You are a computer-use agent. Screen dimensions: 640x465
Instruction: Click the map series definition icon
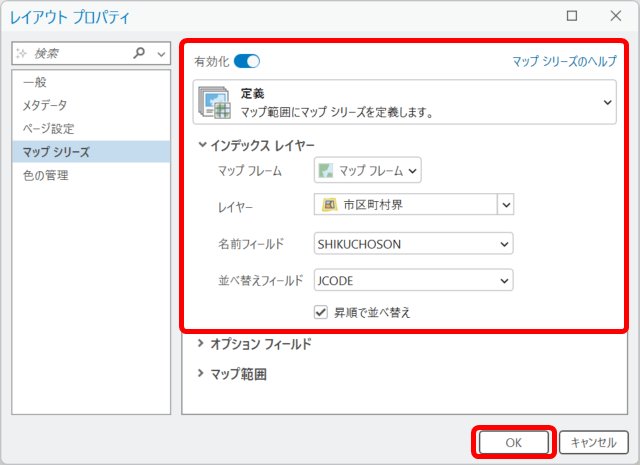coord(216,103)
